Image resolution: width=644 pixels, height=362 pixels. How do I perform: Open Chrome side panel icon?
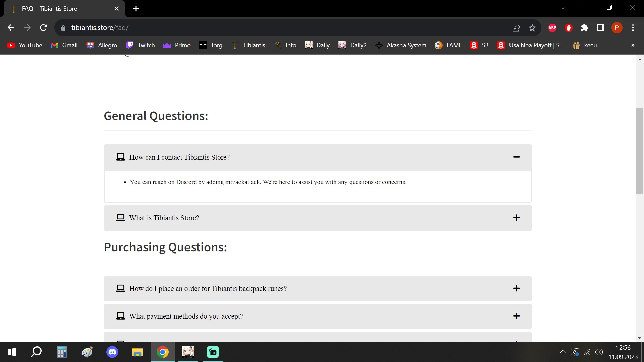(x=601, y=28)
